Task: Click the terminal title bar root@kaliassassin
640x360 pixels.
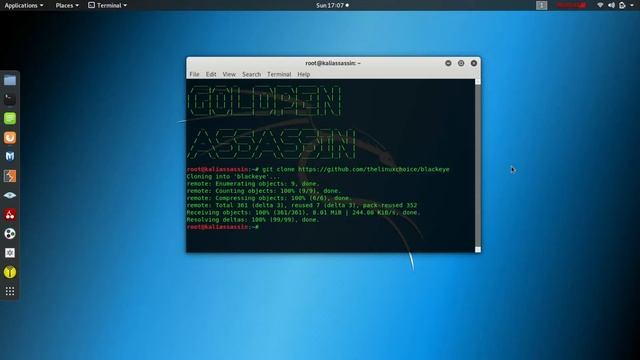Action: pos(333,63)
